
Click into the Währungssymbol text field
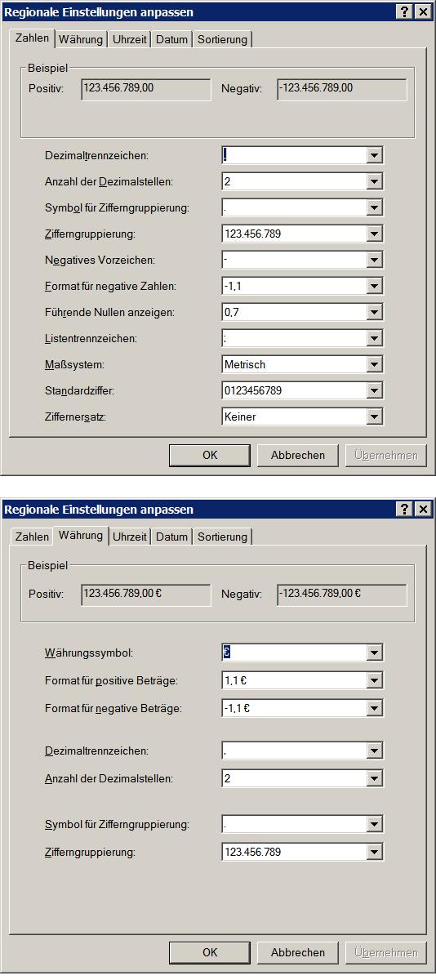(x=294, y=653)
